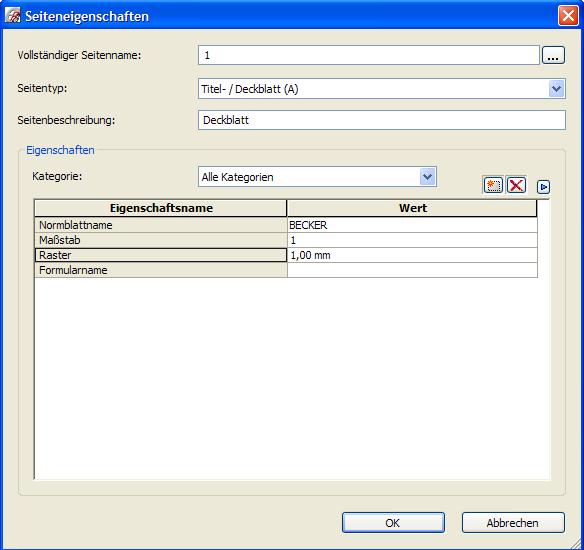Image resolution: width=584 pixels, height=550 pixels.
Task: Click the red X delete property icon
Action: coord(516,185)
